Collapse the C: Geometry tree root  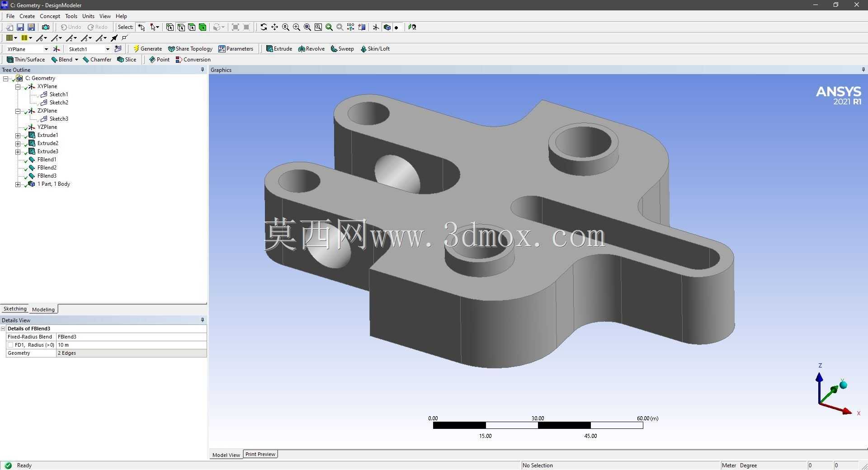(x=6, y=78)
